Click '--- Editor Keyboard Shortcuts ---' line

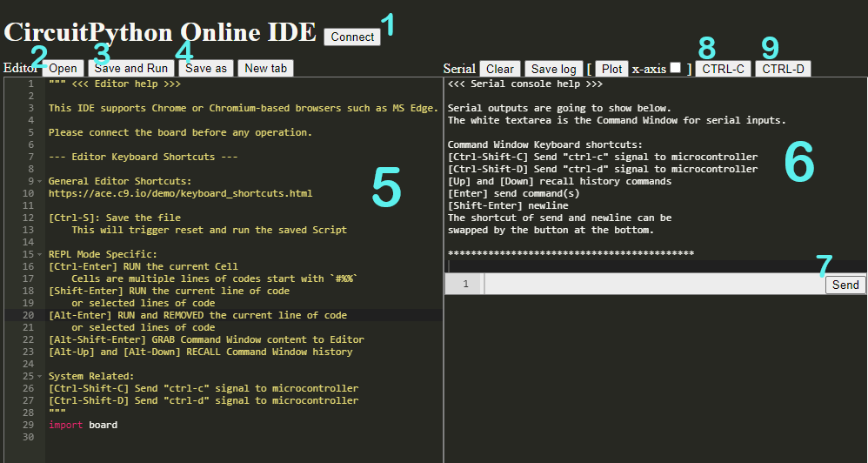pos(144,157)
